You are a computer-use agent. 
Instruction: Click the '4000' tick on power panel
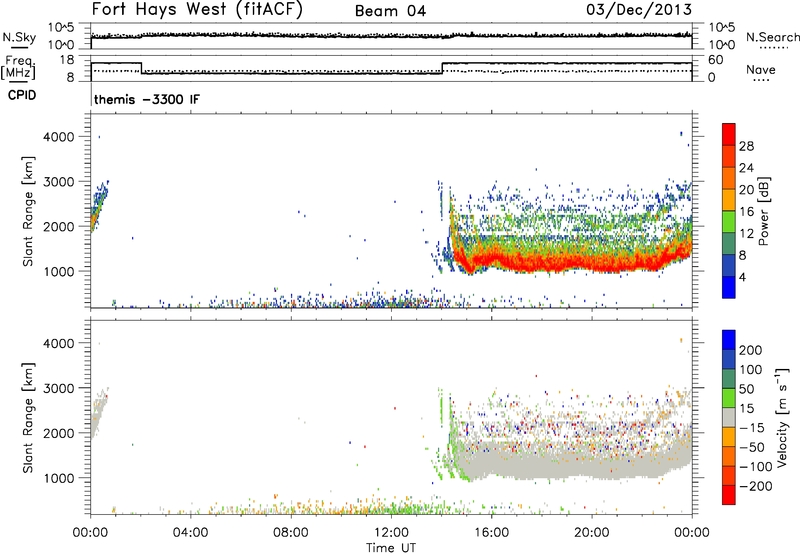(x=59, y=137)
